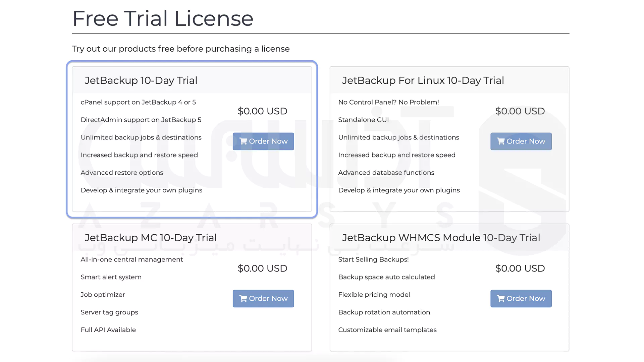Click 'Flexible pricing model' feature
Viewport: 644px width, 362px height.
point(374,295)
